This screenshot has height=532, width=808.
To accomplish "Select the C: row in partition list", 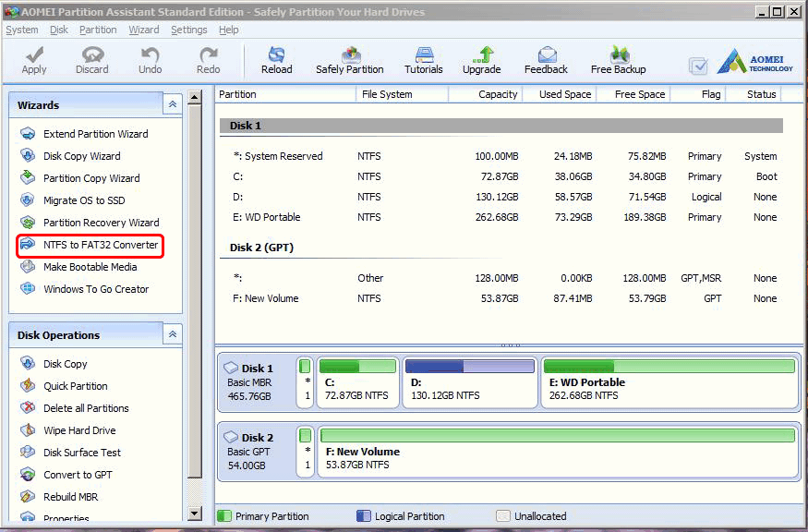I will pyautogui.click(x=501, y=176).
